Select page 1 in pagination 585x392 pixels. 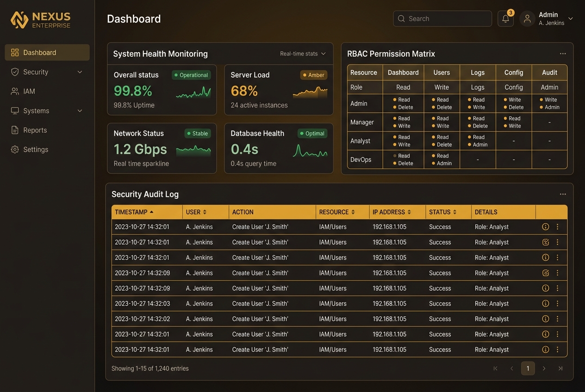pyautogui.click(x=528, y=368)
